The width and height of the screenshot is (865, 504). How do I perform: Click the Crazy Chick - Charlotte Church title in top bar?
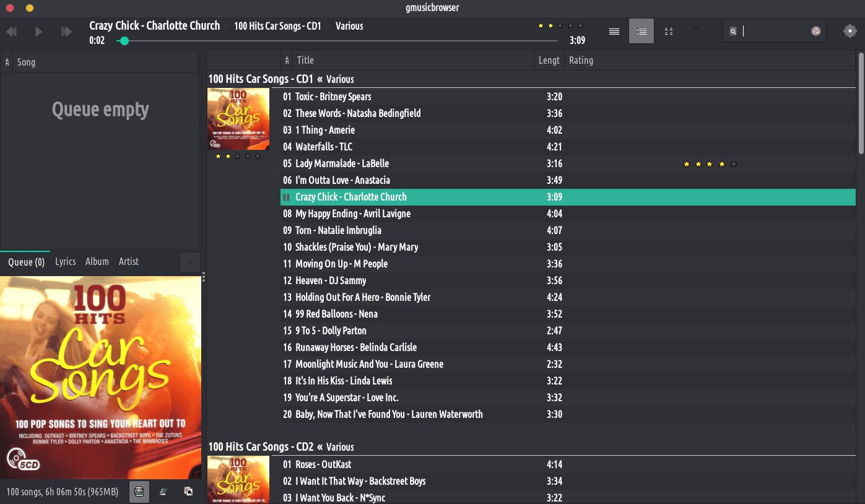[x=155, y=25]
